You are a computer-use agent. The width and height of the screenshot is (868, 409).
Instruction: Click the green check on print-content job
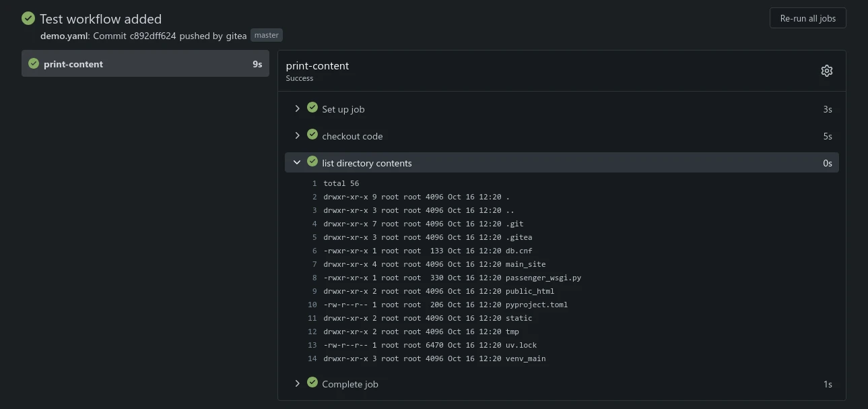pos(34,64)
